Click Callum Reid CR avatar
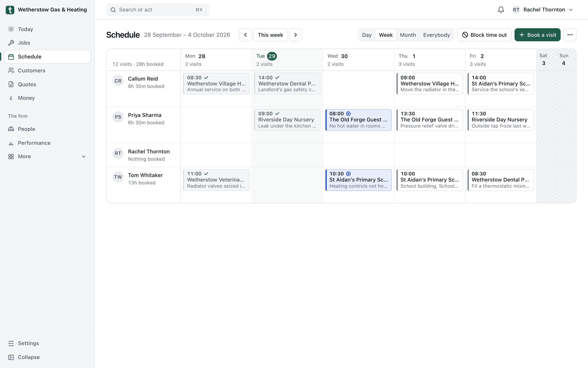The image size is (588, 368). coord(118,81)
